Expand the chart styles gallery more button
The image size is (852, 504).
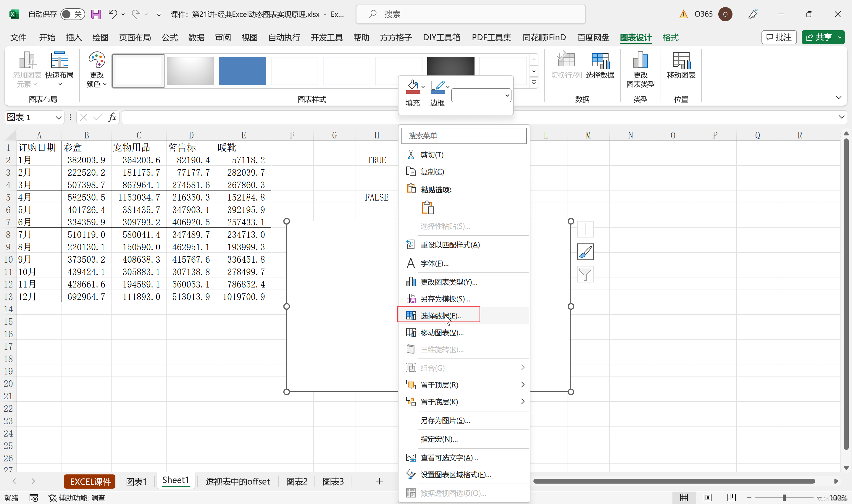pyautogui.click(x=534, y=83)
